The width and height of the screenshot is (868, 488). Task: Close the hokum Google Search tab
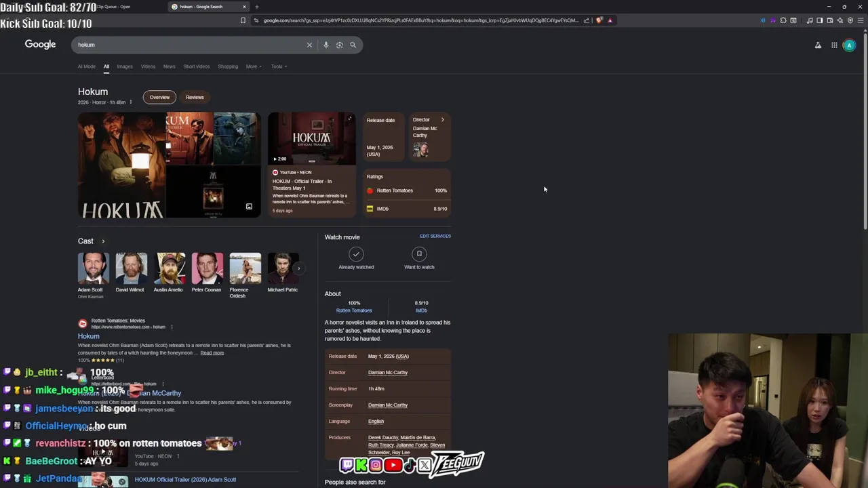click(244, 7)
